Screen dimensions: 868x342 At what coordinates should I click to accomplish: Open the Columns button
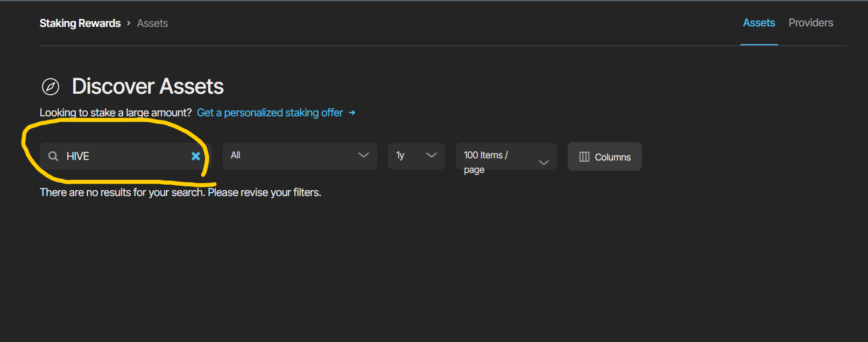(605, 157)
